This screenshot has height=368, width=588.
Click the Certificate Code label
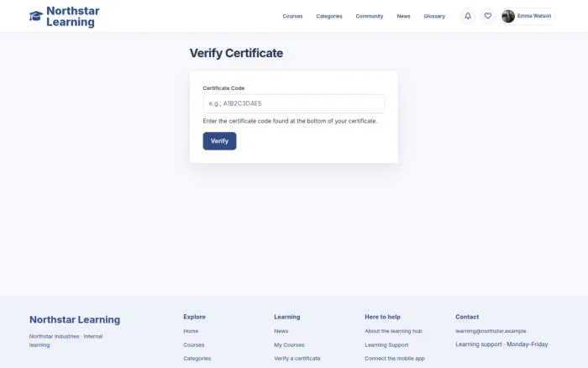pyautogui.click(x=223, y=88)
